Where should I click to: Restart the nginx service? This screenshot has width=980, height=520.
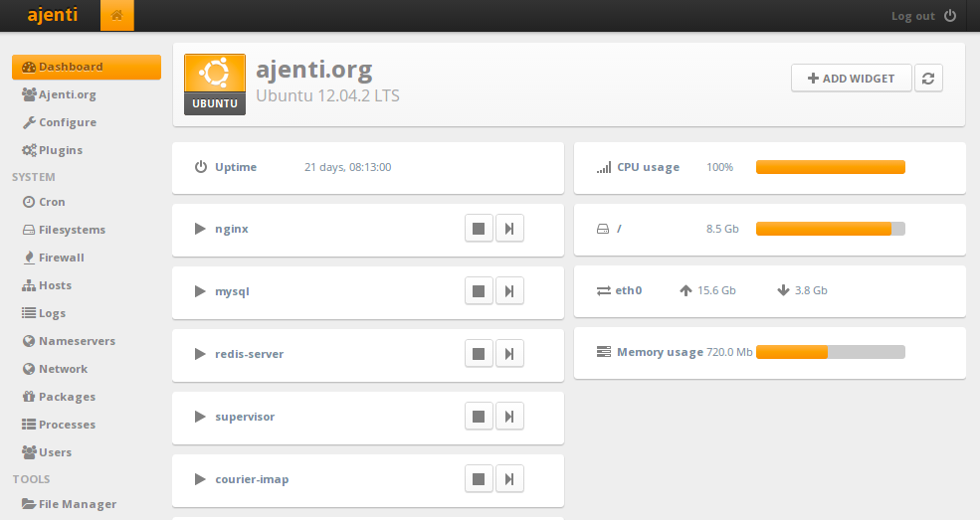(509, 229)
